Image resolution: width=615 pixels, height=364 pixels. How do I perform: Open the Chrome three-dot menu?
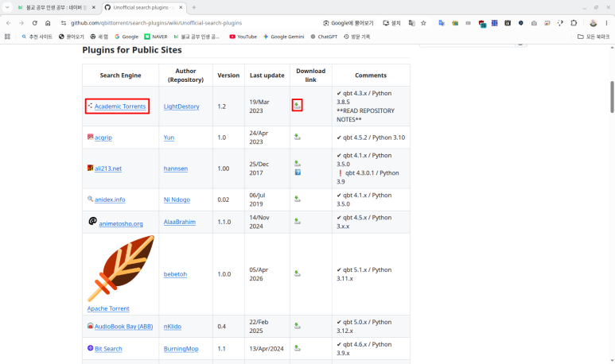click(606, 23)
